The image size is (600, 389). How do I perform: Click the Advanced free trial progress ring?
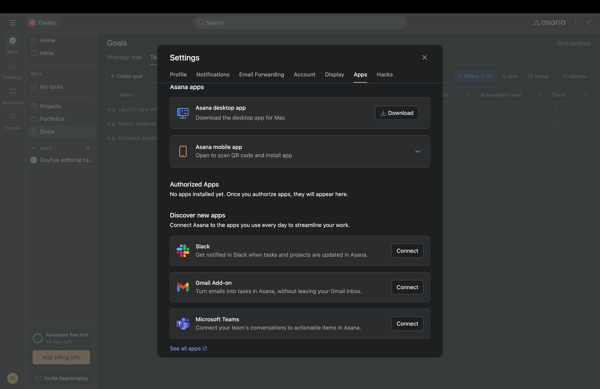[38, 338]
